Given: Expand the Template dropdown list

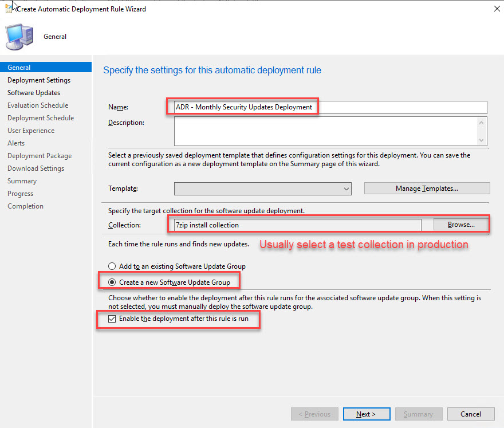Looking at the screenshot, I should tap(346, 189).
